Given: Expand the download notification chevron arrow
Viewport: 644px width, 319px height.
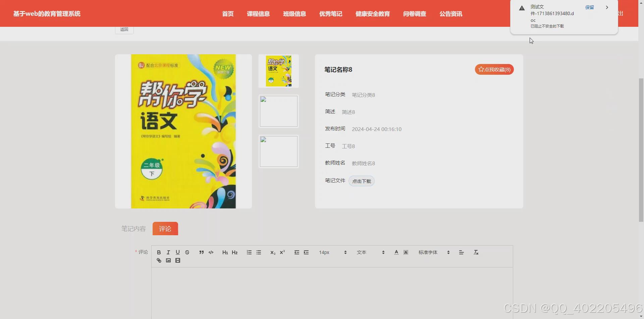Looking at the screenshot, I should coord(607,7).
